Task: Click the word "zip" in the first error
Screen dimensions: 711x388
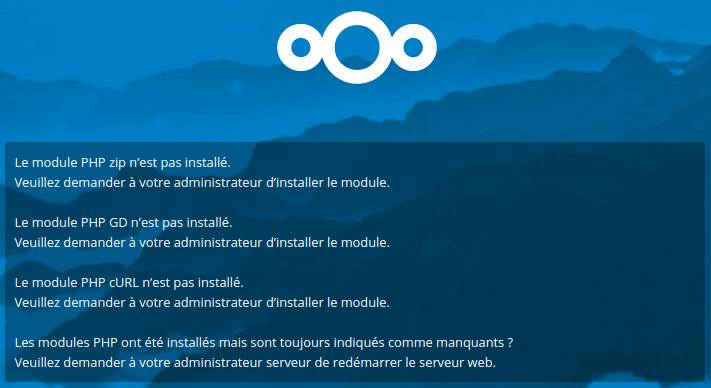Action: (117, 163)
